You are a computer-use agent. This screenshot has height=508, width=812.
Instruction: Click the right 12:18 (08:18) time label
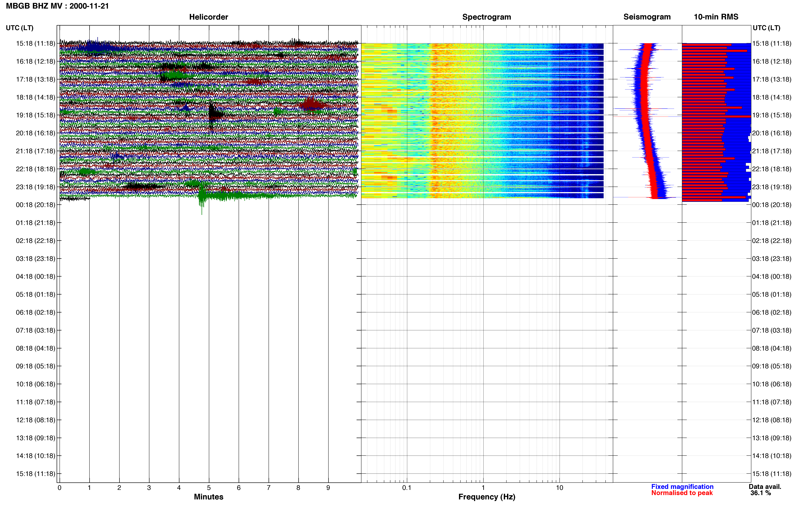click(x=772, y=420)
